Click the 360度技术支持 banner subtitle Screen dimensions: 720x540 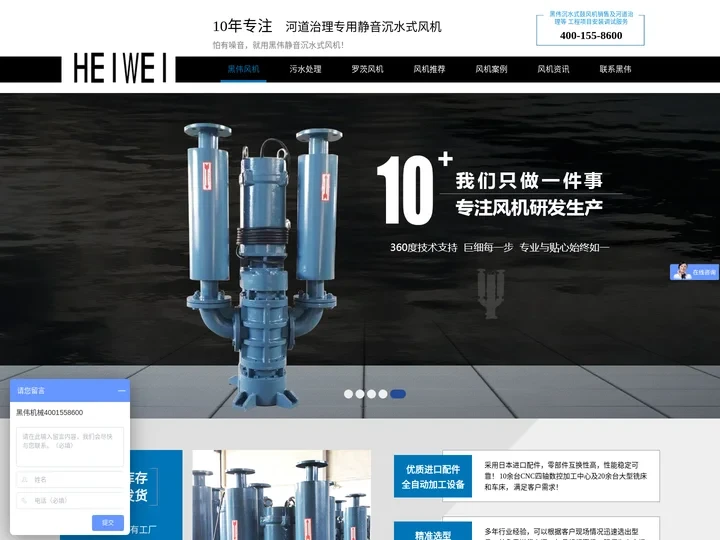point(500,248)
